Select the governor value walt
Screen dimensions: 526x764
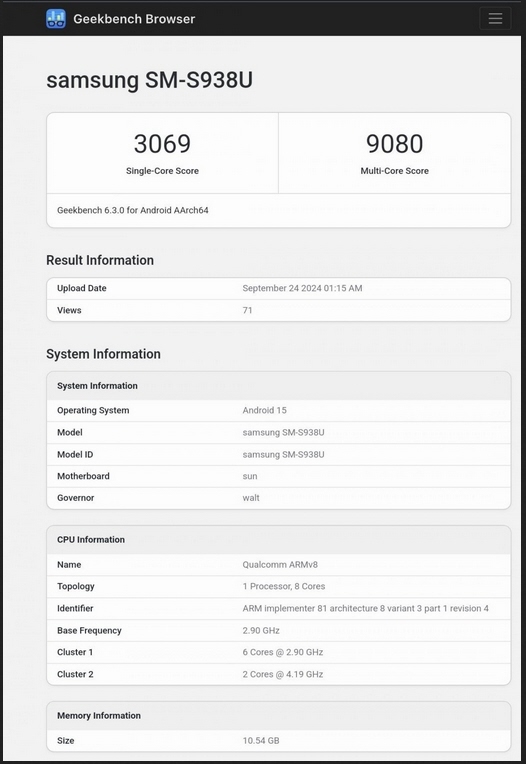251,498
